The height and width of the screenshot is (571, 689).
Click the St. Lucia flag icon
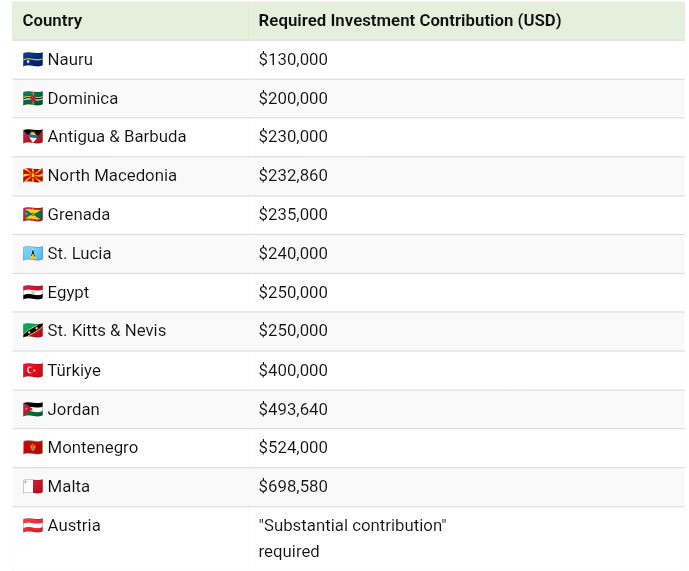32,254
